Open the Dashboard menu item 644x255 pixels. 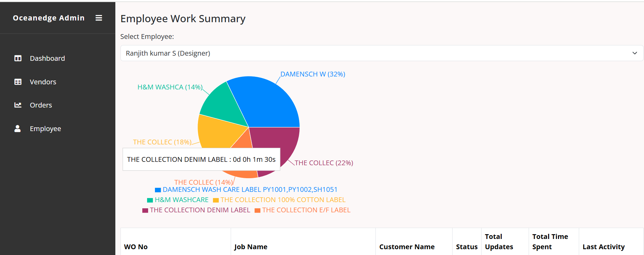point(47,58)
